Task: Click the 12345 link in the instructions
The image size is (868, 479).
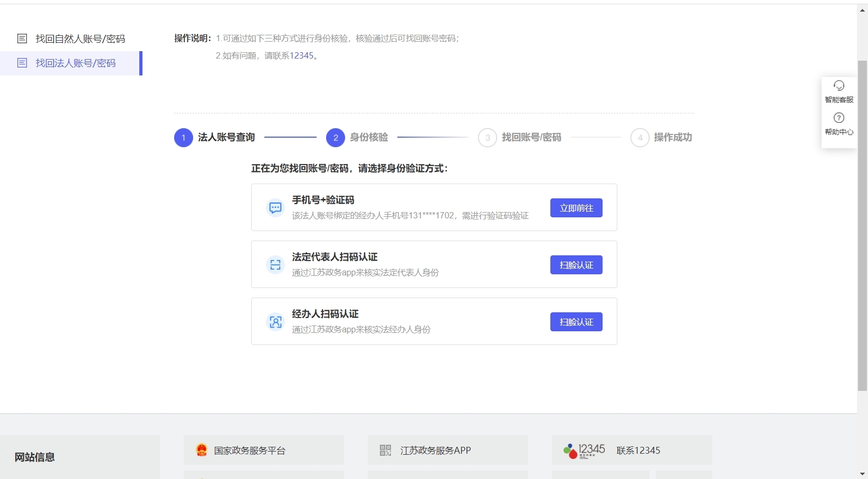Action: (301, 56)
